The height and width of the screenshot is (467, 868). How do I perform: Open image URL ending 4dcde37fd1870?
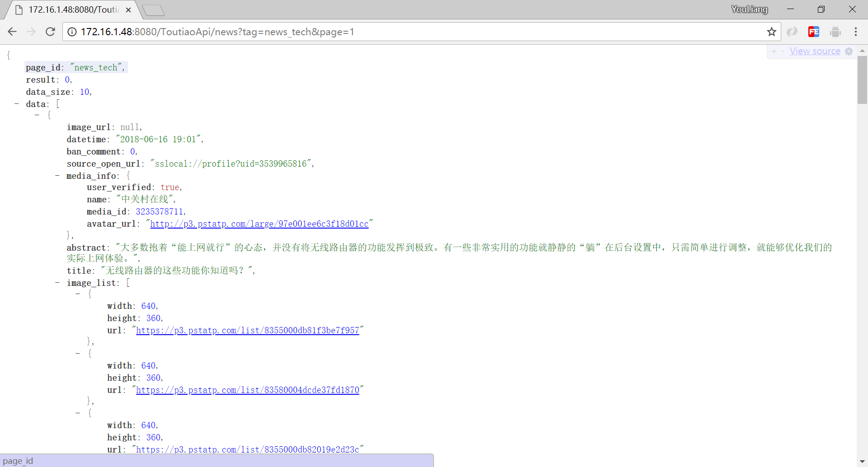tap(247, 390)
